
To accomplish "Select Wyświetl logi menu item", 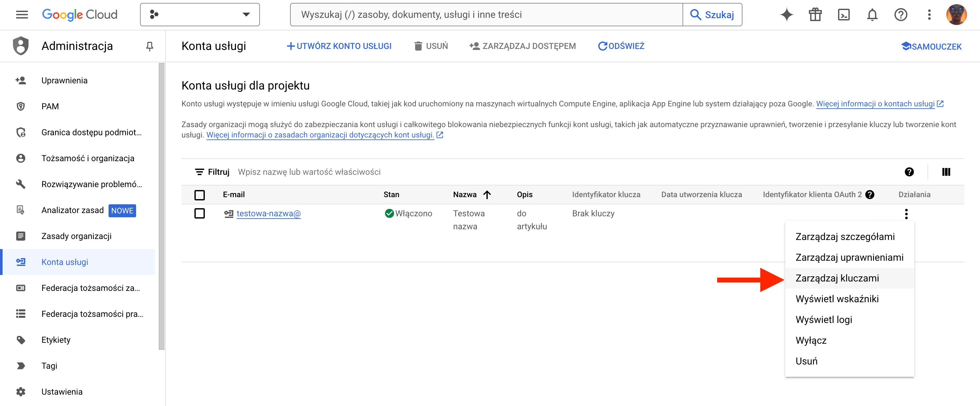I will point(849,320).
